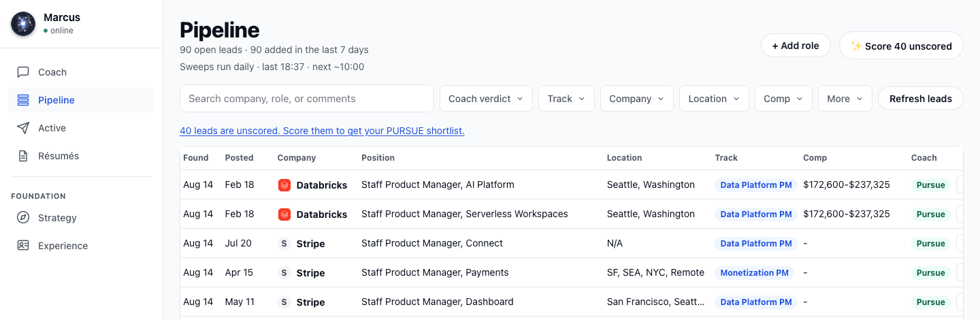The image size is (980, 320).
Task: Click the Stripe logo in Connect row
Action: [x=284, y=244]
